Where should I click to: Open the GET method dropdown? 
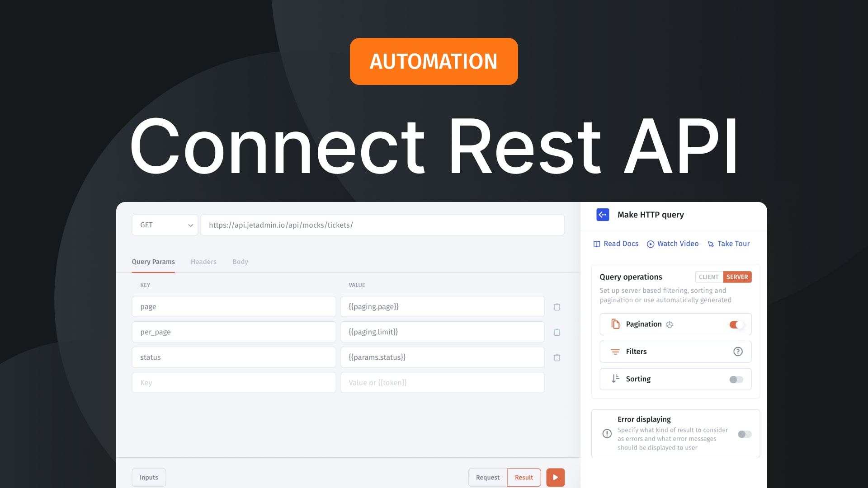point(165,225)
